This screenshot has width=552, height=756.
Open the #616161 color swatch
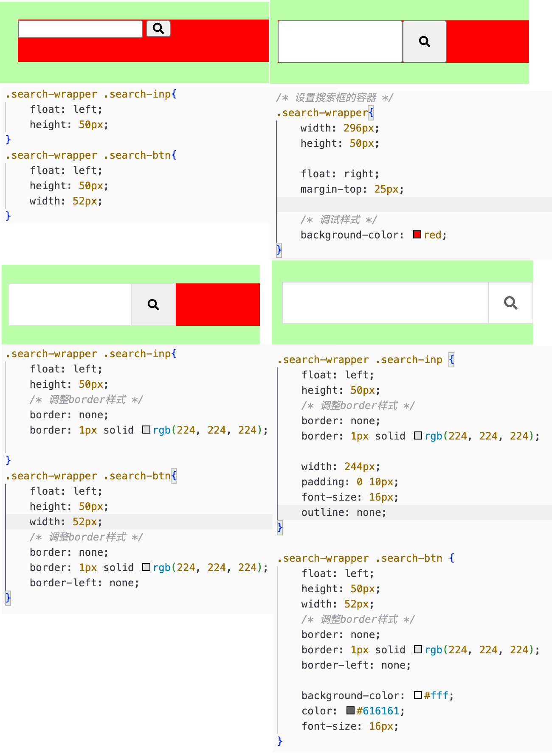click(350, 711)
